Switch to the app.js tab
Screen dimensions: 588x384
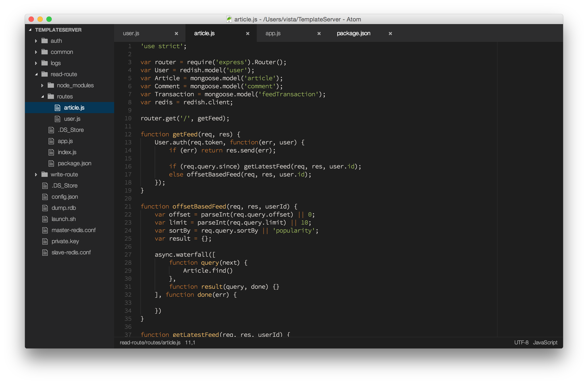coord(273,33)
